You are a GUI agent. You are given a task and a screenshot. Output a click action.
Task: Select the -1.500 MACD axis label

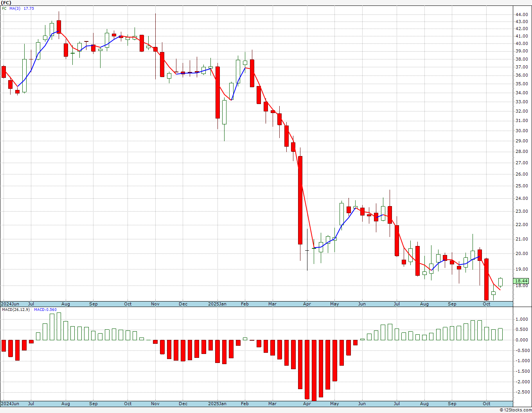pos(522,371)
